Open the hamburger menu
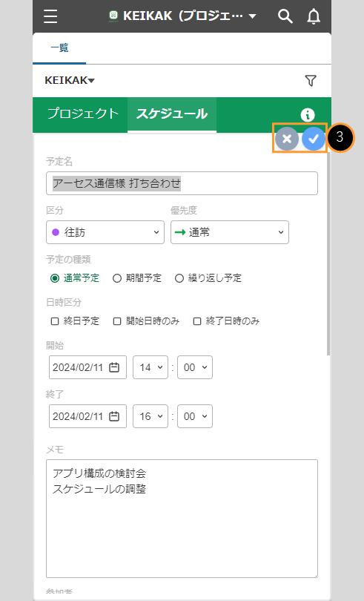 click(50, 16)
